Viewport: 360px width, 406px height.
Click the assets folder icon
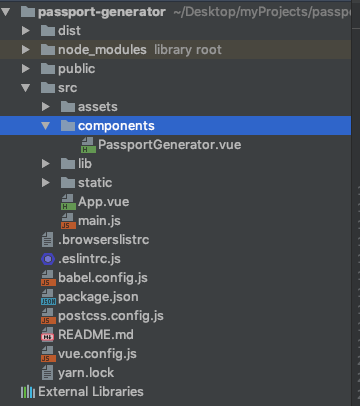(68, 107)
